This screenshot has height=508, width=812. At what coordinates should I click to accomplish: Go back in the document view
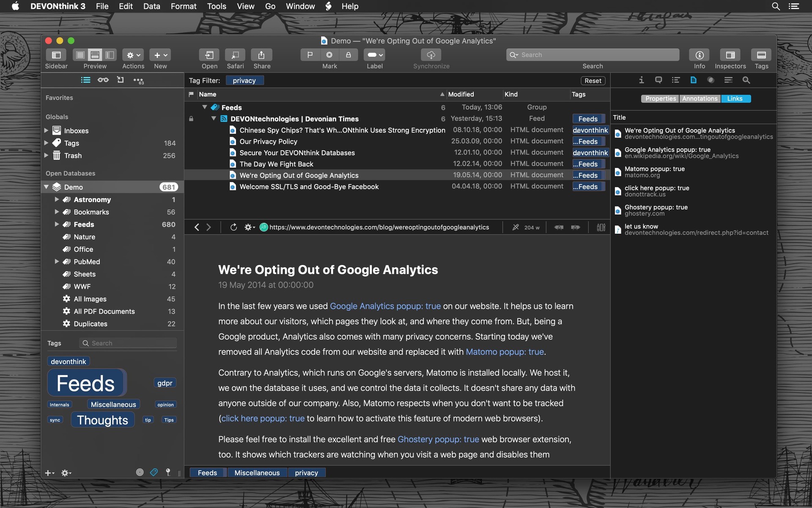point(197,227)
